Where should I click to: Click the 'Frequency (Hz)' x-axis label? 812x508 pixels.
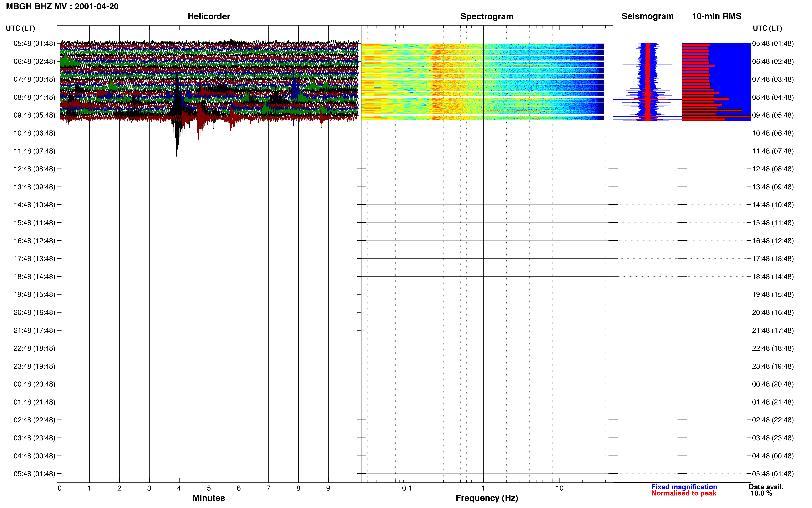[487, 498]
